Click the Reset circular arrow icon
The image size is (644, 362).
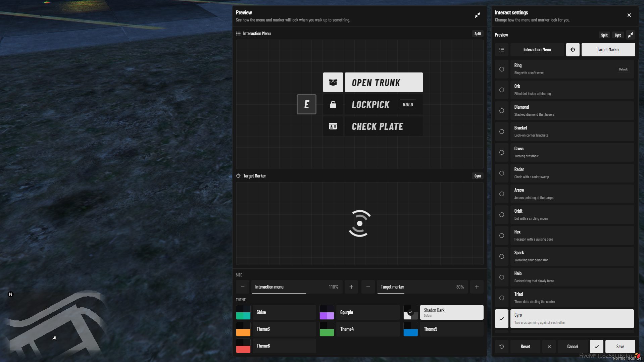coord(502,347)
